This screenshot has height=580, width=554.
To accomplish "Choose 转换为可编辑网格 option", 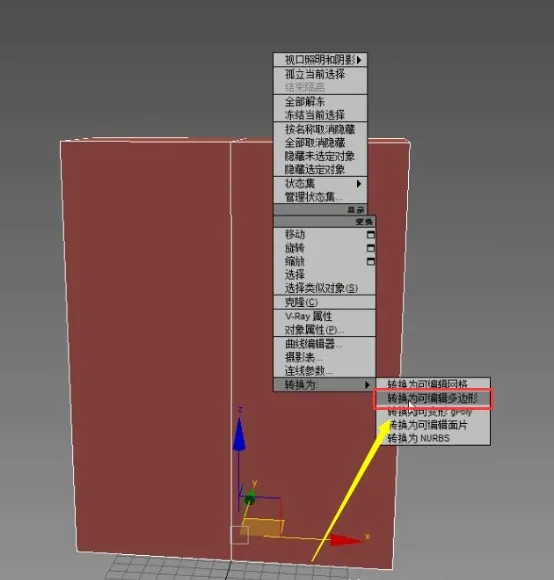I will [x=433, y=384].
